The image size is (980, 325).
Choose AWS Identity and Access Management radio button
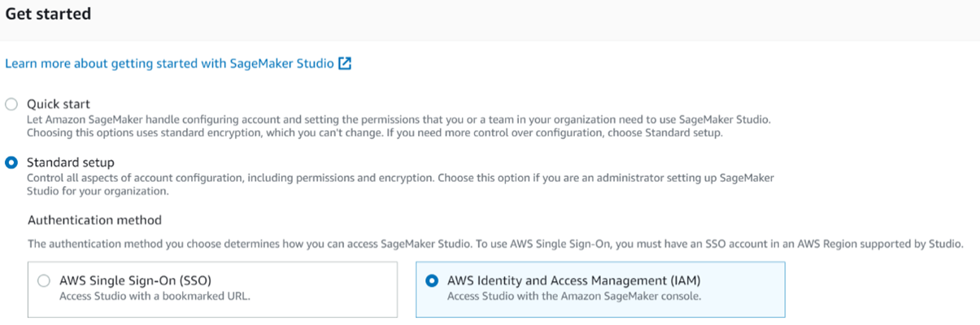[x=432, y=280]
